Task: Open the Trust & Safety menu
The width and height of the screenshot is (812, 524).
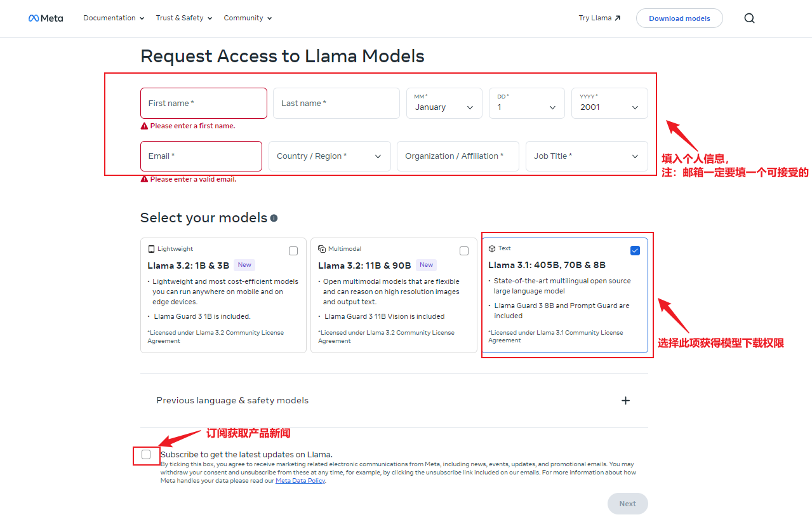Action: pyautogui.click(x=183, y=18)
